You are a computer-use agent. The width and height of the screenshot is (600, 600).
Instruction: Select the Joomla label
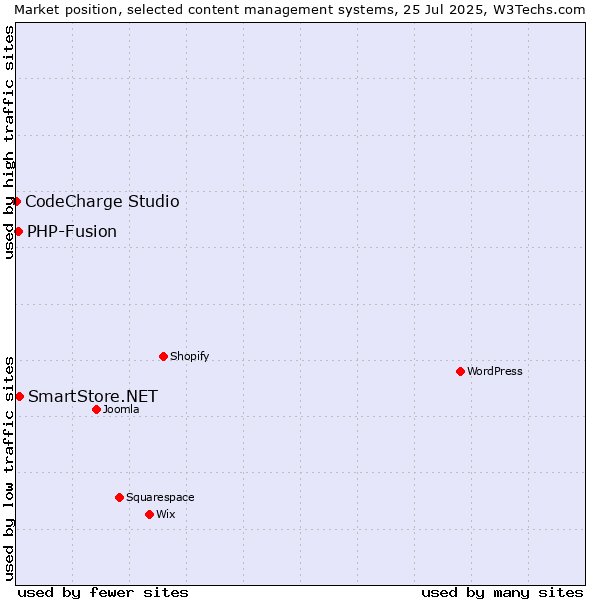(x=121, y=409)
